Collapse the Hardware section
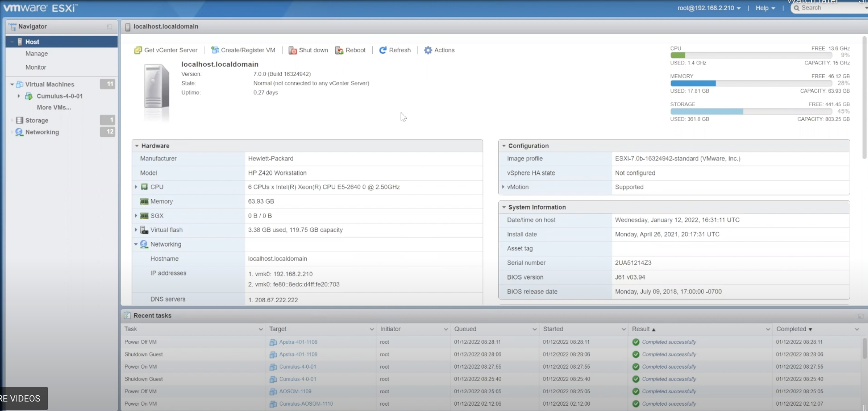The height and width of the screenshot is (411, 868). tap(137, 146)
